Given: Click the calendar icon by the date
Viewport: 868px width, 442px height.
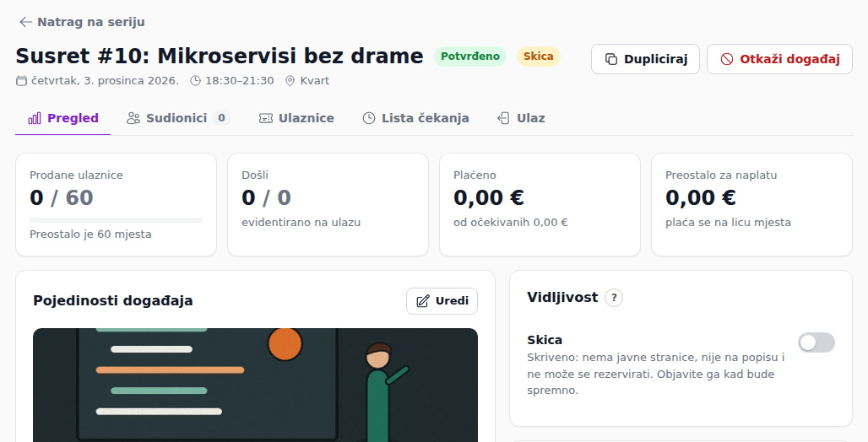Looking at the screenshot, I should (x=21, y=81).
